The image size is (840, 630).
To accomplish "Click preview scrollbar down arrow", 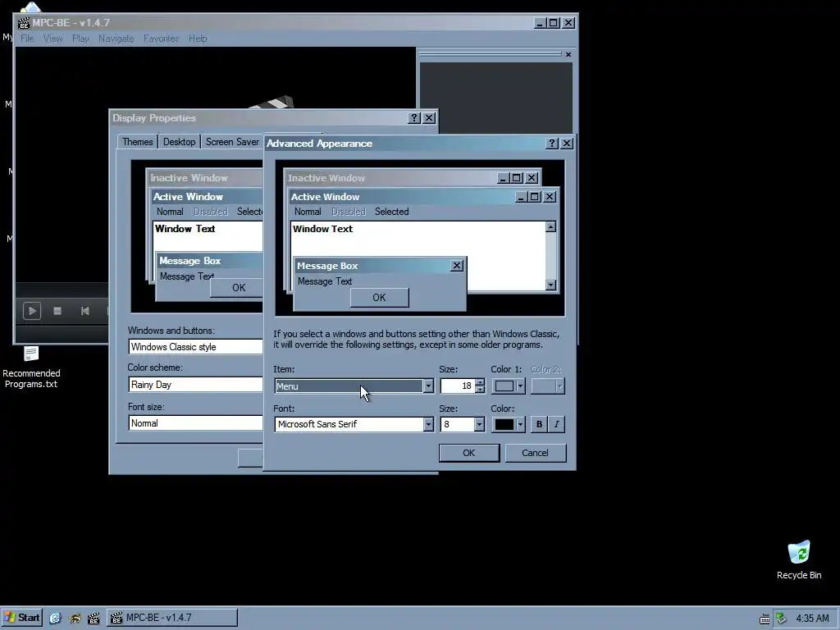I will 550,285.
